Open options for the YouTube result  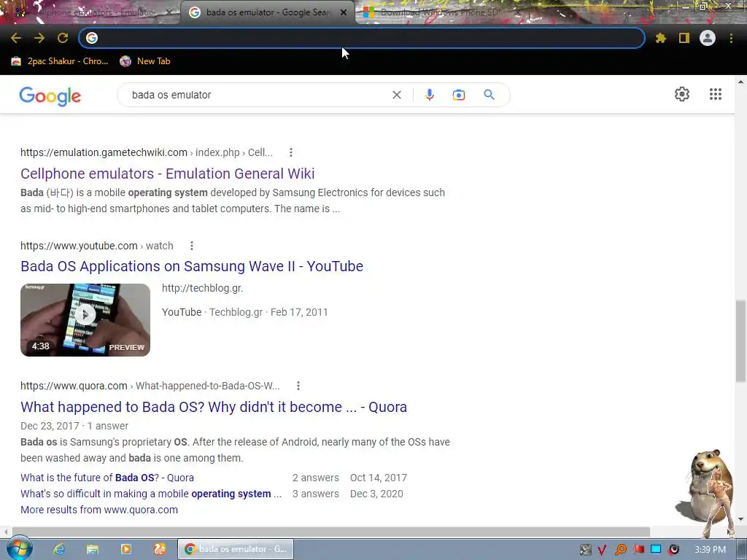[192, 246]
